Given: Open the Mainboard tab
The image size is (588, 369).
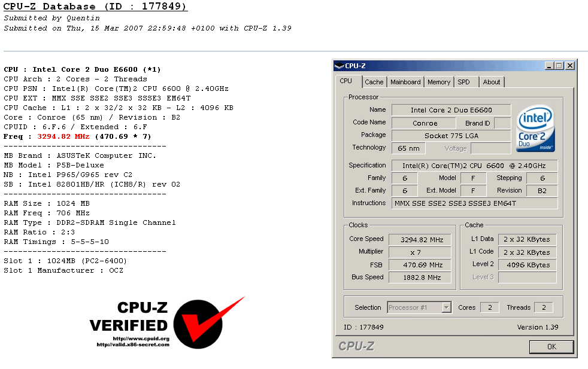Looking at the screenshot, I should (x=405, y=82).
